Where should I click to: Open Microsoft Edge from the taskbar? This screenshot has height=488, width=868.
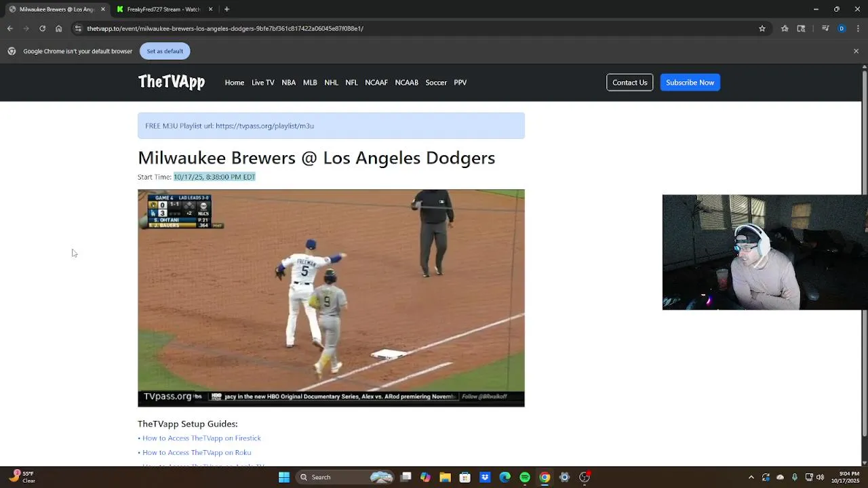(505, 477)
